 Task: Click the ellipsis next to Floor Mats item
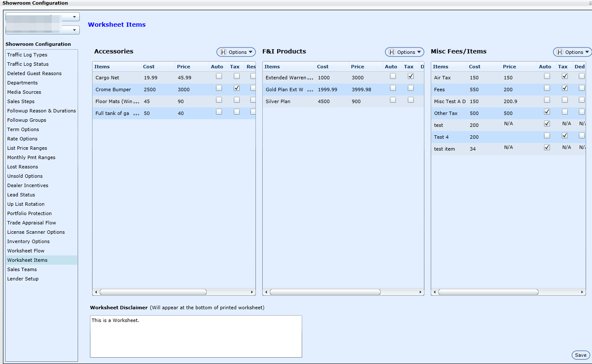tap(136, 102)
